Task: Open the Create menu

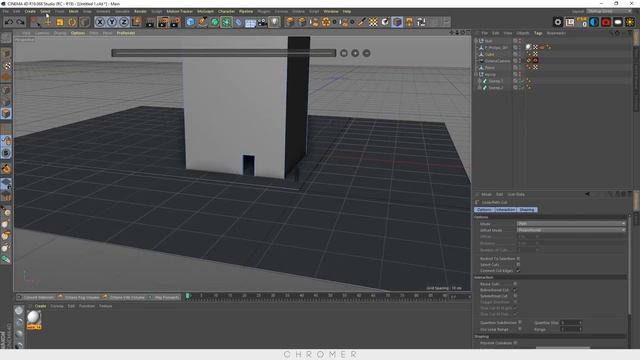Action: [x=30, y=11]
